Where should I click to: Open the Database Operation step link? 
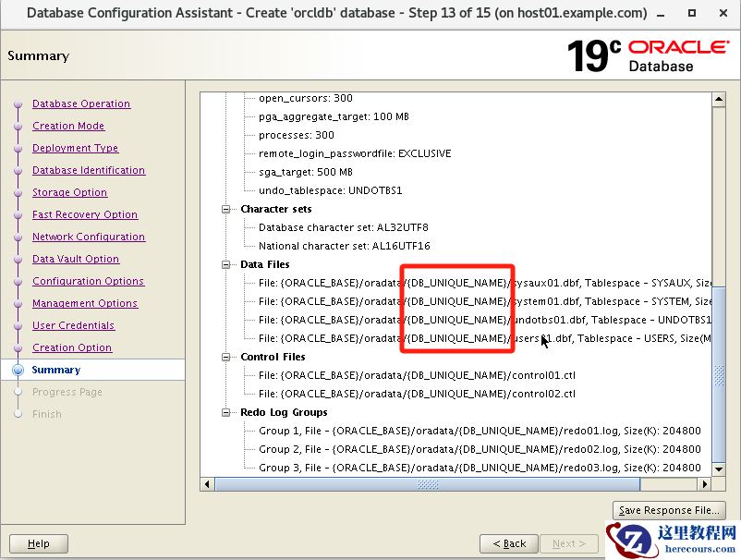[81, 103]
